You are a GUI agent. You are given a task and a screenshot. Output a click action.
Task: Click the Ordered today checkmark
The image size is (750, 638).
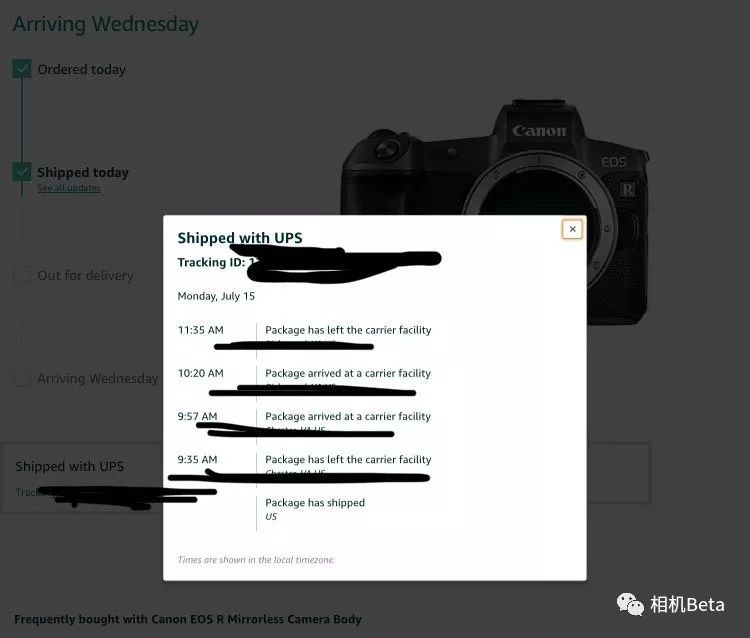coord(22,69)
